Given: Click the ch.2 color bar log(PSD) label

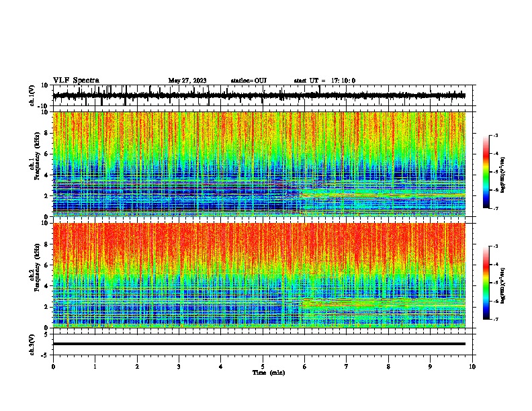Looking at the screenshot, I should [x=503, y=285].
